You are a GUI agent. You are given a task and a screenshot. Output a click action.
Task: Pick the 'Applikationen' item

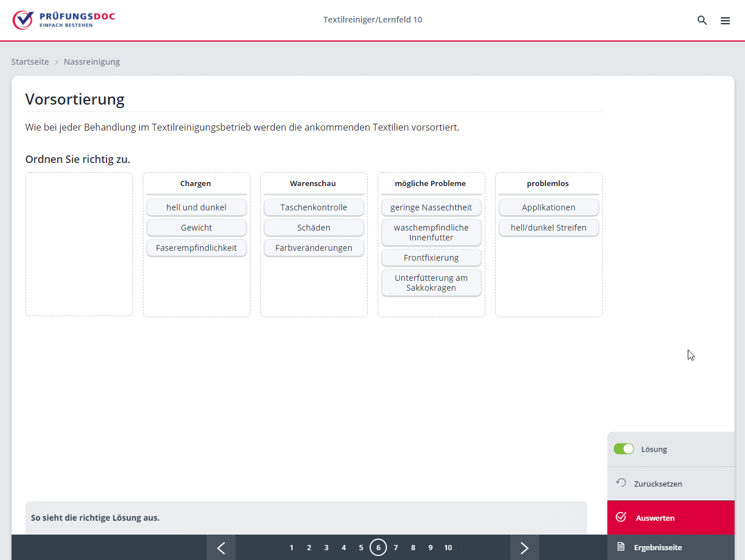click(x=548, y=207)
